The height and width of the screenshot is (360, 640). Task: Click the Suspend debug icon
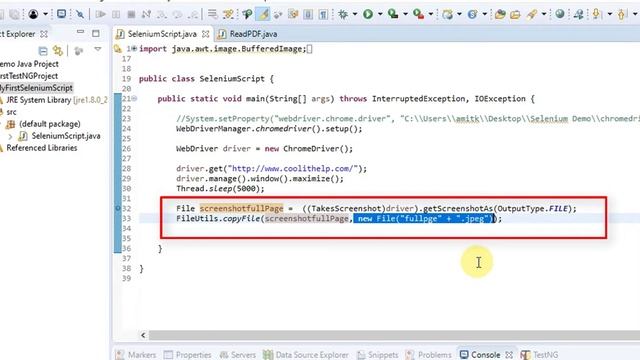pos(116,15)
